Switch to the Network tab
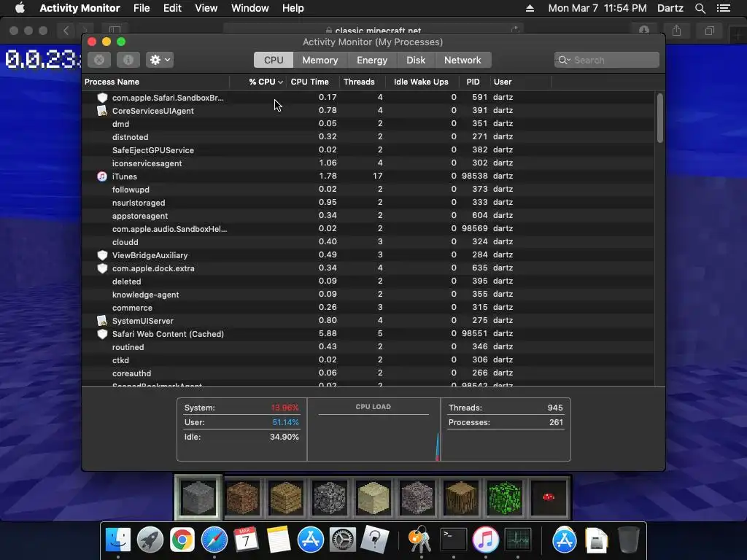Screen dimensions: 747x560 (x=462, y=60)
